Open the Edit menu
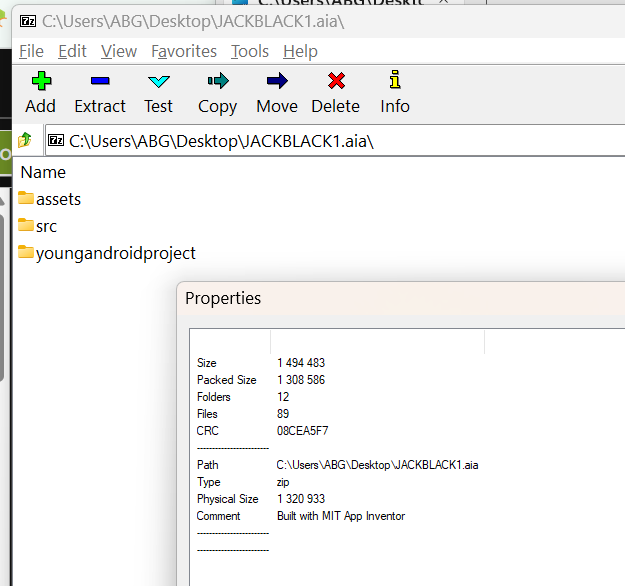Screen dimensions: 625x586 point(72,51)
